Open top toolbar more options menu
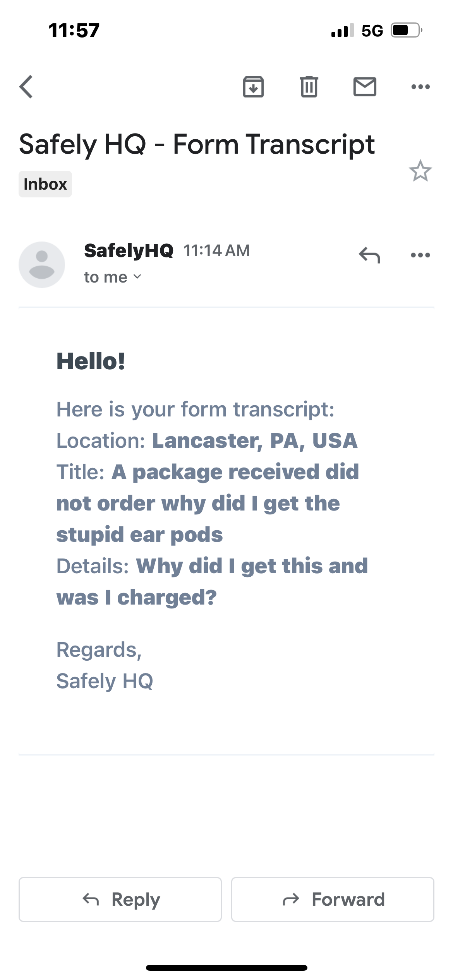The height and width of the screenshot is (980, 453). (x=420, y=87)
